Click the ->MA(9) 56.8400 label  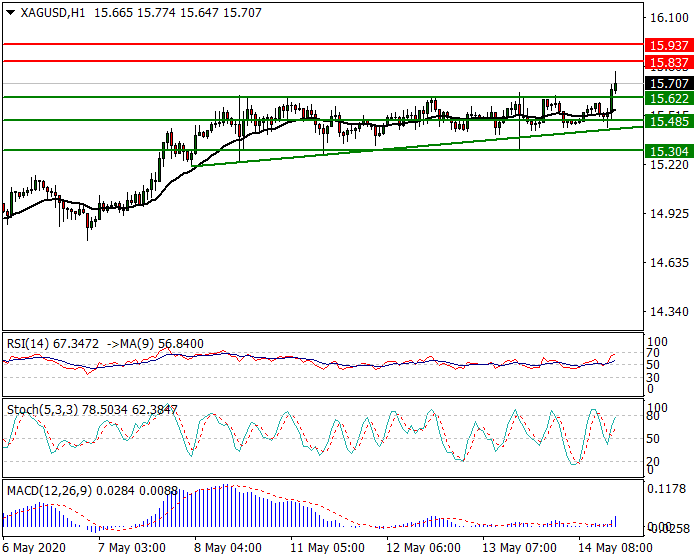(x=155, y=344)
